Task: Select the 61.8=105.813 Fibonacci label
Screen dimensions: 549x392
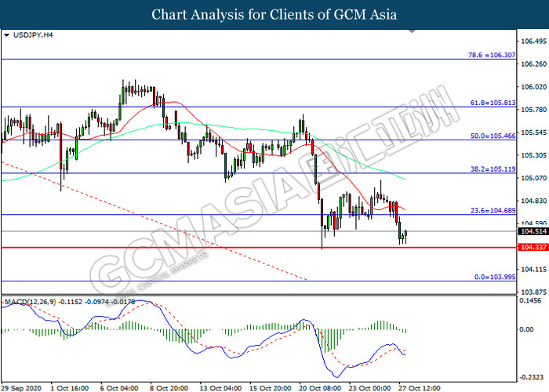Action: pos(493,103)
